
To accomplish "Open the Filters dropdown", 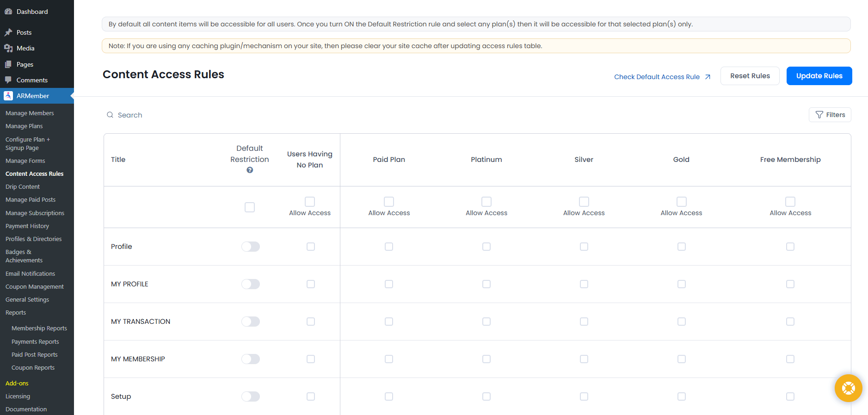I will coord(830,115).
